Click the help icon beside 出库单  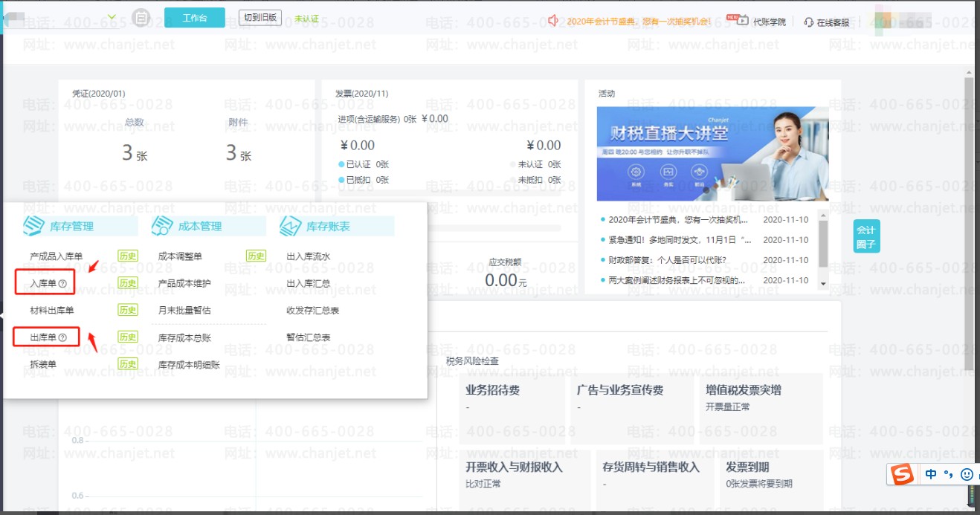(62, 337)
